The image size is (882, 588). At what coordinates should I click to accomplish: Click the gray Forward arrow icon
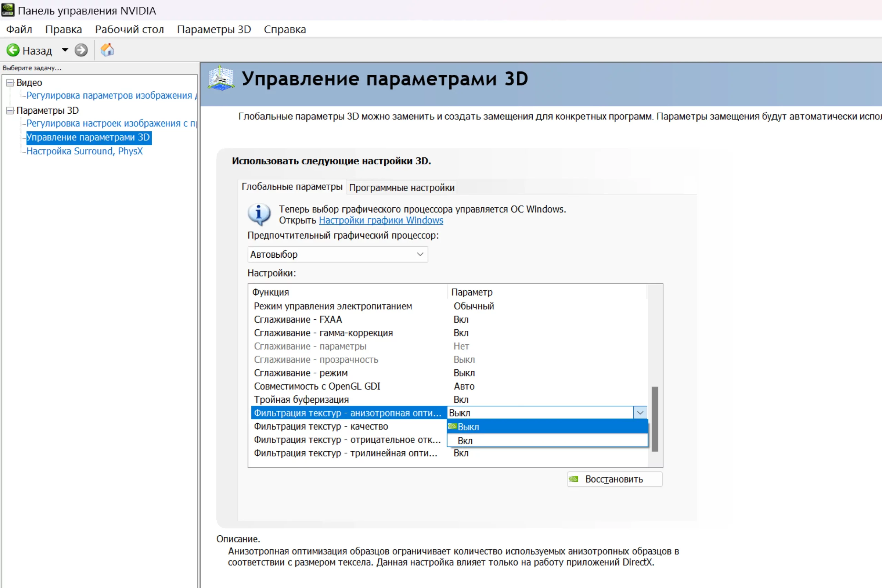(x=81, y=50)
